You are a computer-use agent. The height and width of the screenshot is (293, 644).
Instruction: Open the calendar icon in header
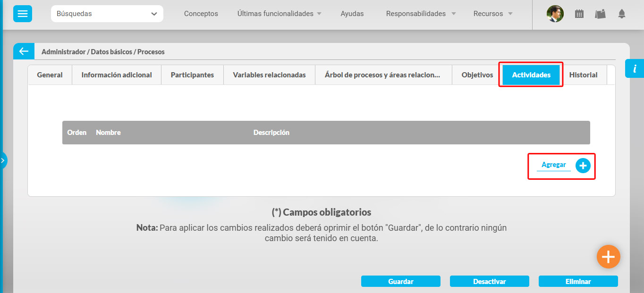(x=579, y=14)
